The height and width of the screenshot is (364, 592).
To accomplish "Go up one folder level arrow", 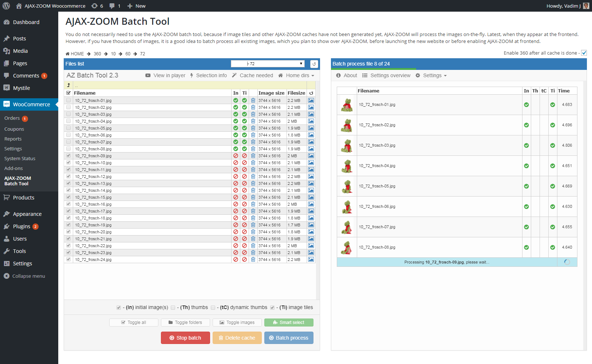I will click(x=68, y=85).
